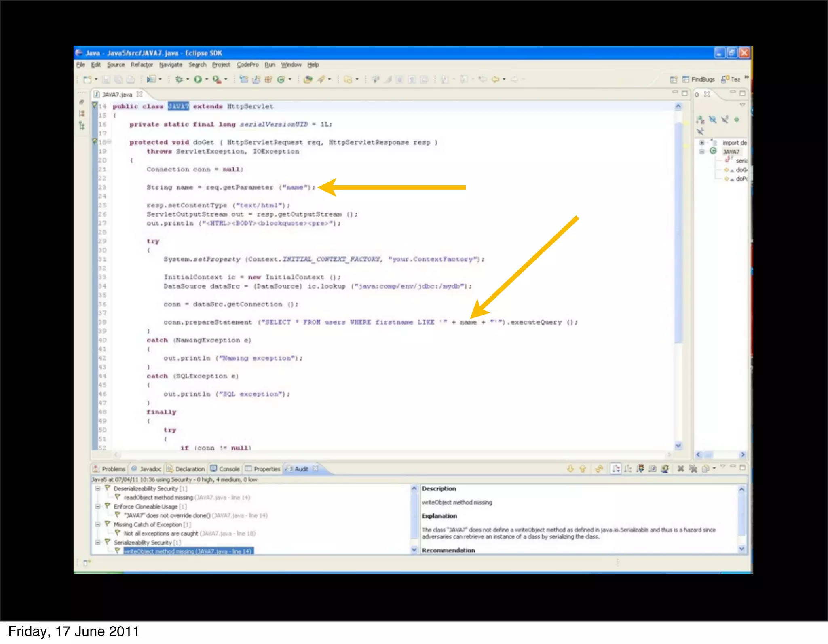Toggle the hide fields icon in Outline panel
This screenshot has height=644, width=828.
(712, 120)
